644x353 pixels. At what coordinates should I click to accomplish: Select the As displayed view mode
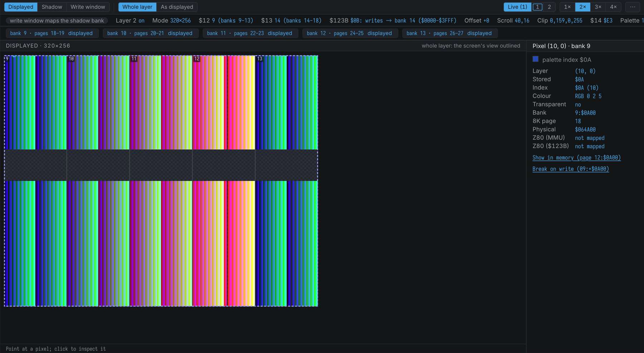177,7
